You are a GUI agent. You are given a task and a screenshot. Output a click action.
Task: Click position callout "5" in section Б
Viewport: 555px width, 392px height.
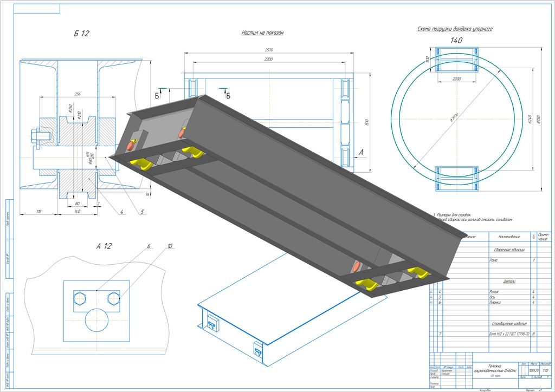[143, 212]
